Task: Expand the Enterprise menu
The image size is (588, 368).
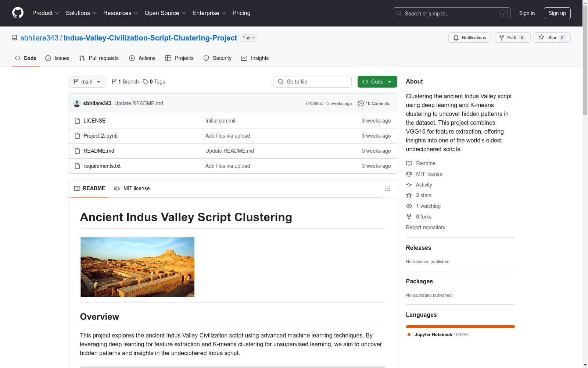Action: (209, 13)
